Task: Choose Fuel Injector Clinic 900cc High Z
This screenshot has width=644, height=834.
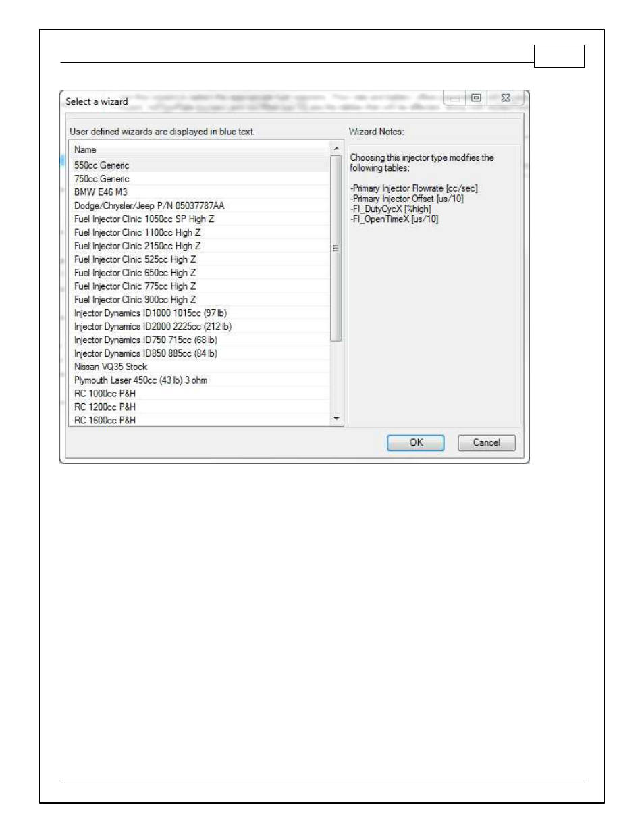Action: pos(199,300)
